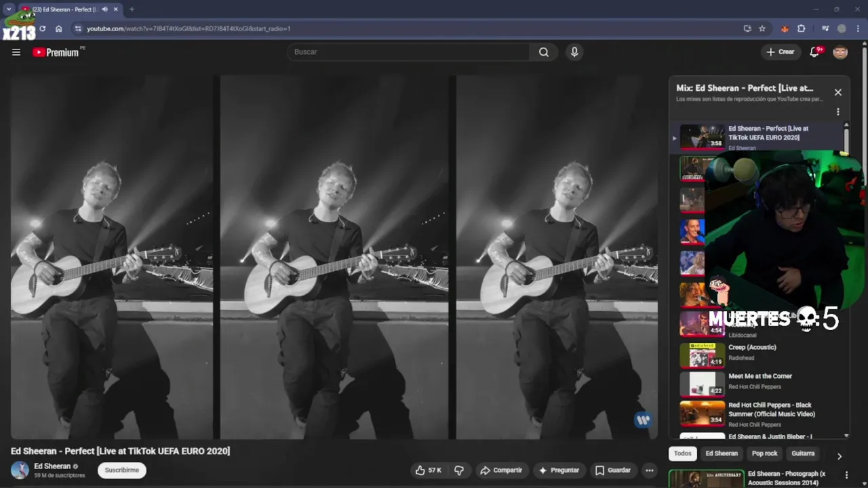
Task: Open the Chrome three-dot menu
Action: [858, 28]
